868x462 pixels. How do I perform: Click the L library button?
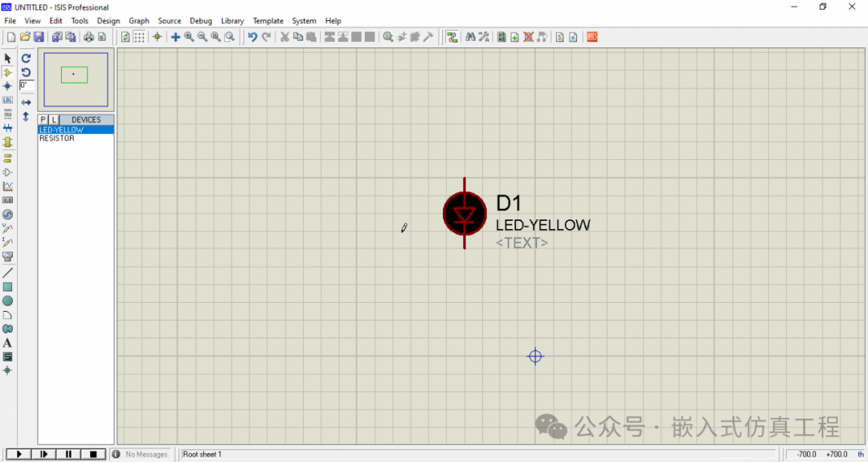(54, 120)
